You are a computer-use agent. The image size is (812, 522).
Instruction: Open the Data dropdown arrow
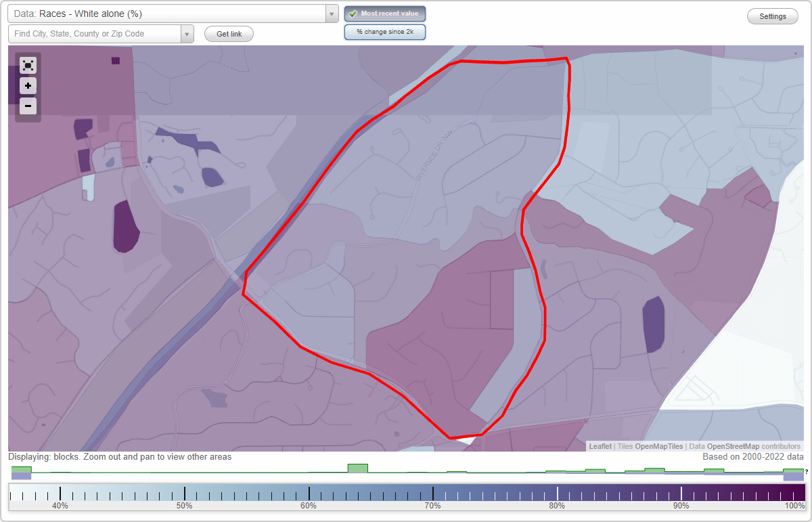(x=332, y=14)
